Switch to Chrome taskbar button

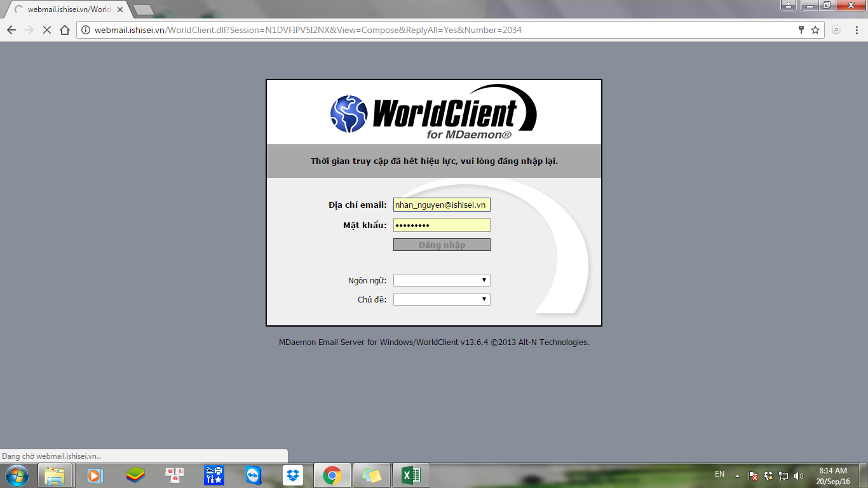point(332,475)
